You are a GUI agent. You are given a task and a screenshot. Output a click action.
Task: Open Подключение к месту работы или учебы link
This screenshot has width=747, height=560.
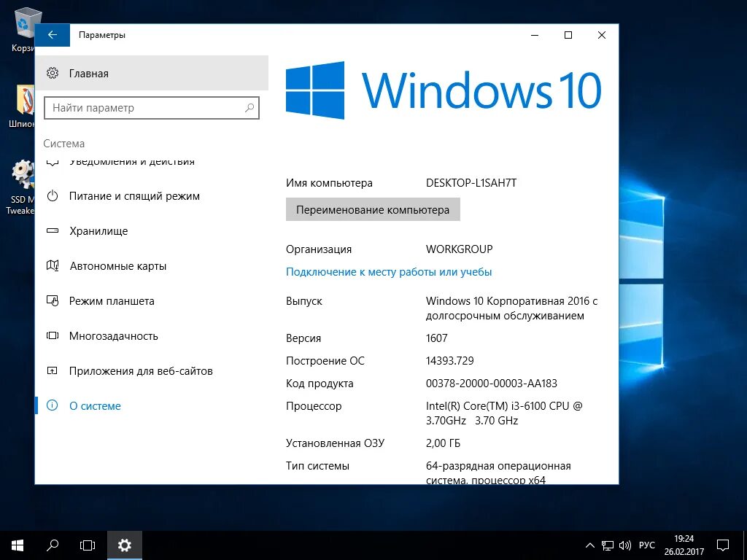coord(389,272)
